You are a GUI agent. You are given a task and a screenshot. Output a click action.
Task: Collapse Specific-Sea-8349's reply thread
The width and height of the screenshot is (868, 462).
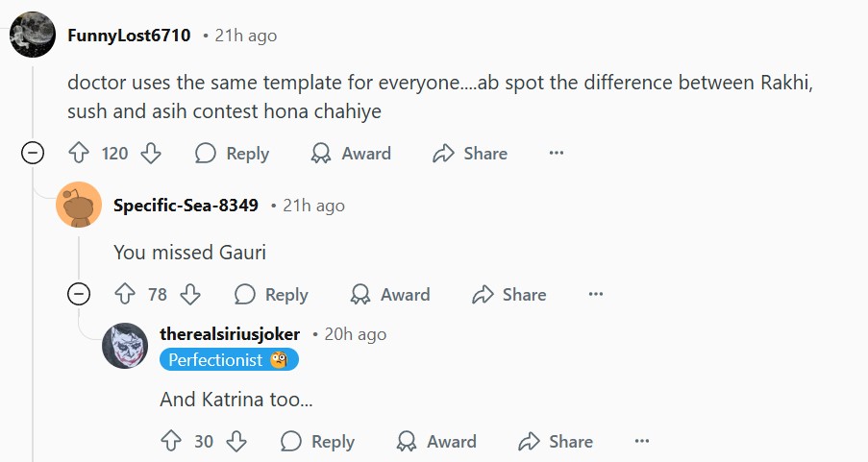[x=79, y=294]
